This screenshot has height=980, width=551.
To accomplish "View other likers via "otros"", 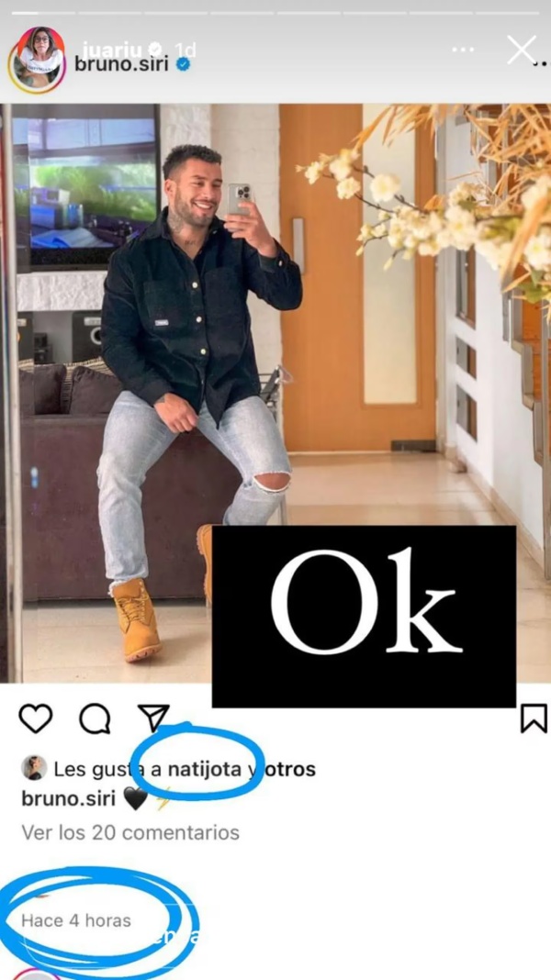I will (x=289, y=769).
